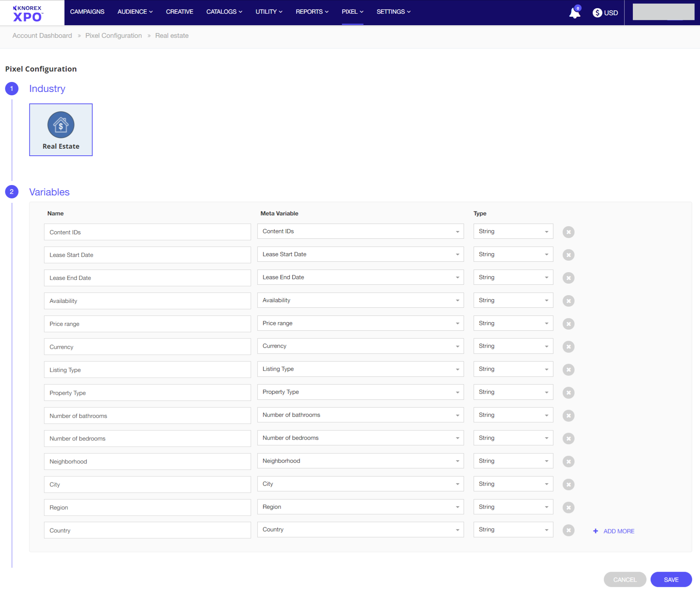
Task: Open the Creative menu item
Action: click(x=180, y=12)
